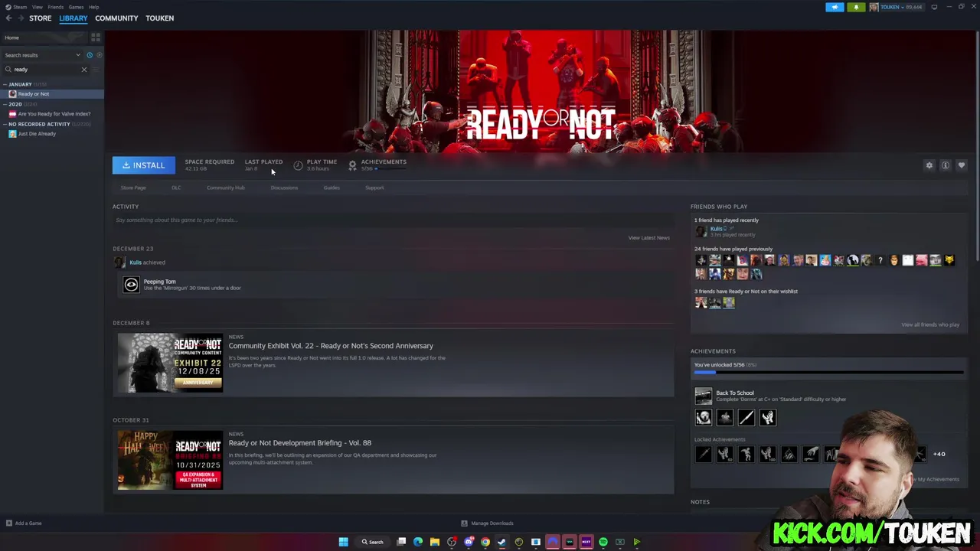The width and height of the screenshot is (980, 551).
Task: Expand the Search results collection dropdown
Action: click(x=42, y=55)
